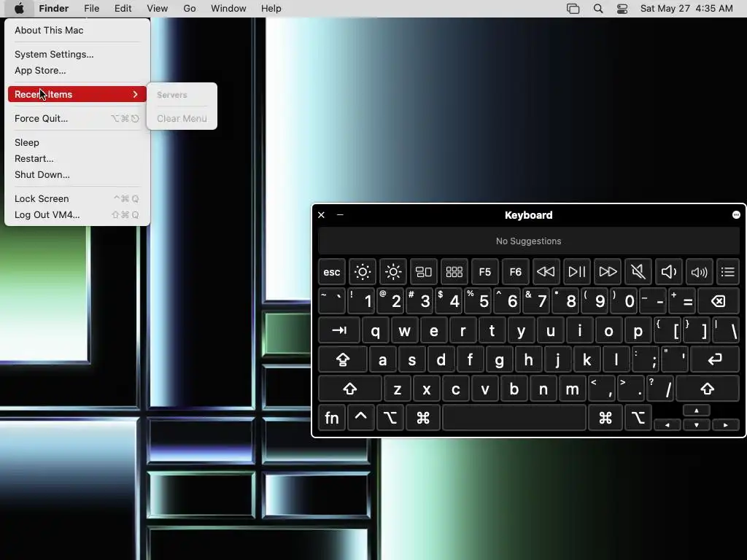The width and height of the screenshot is (747, 560).
Task: Open the Keyboard panel options button
Action: pyautogui.click(x=736, y=215)
